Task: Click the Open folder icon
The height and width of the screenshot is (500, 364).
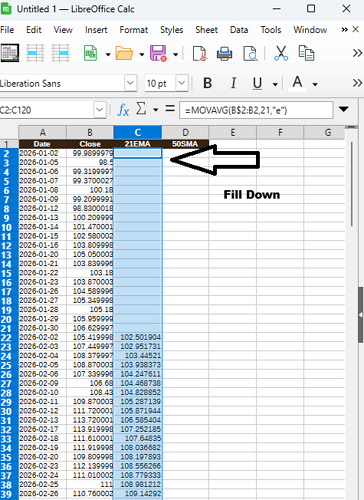Action: click(x=124, y=53)
